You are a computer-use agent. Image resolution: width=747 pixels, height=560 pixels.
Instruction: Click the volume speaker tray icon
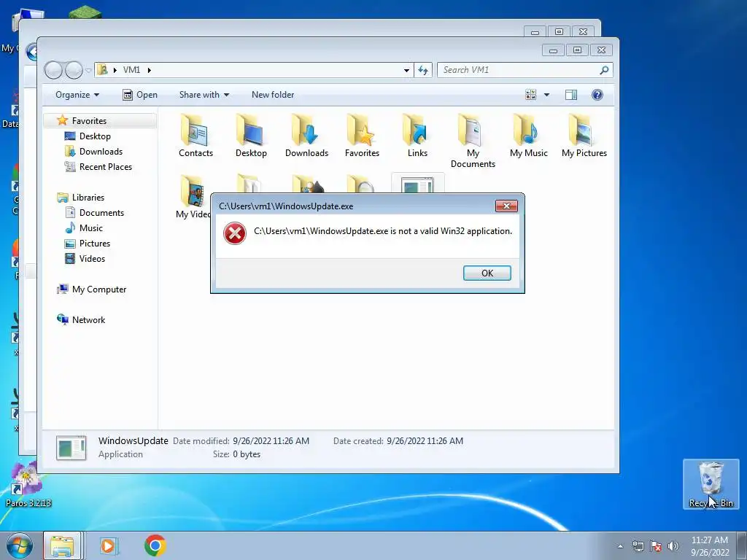pyautogui.click(x=673, y=546)
